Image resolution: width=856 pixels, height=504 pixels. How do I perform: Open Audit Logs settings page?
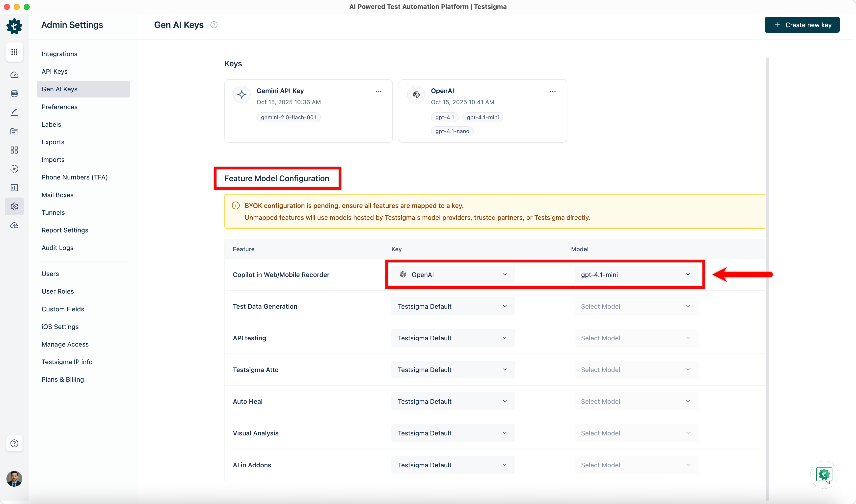pyautogui.click(x=57, y=248)
